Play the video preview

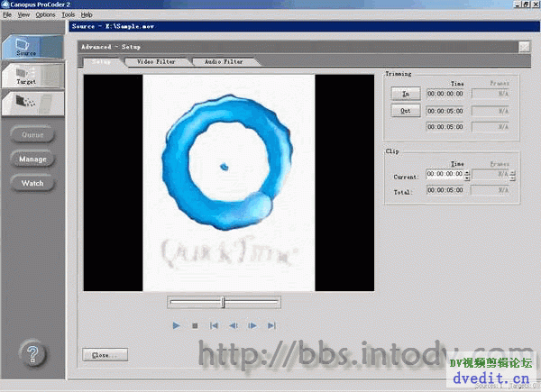pos(176,325)
